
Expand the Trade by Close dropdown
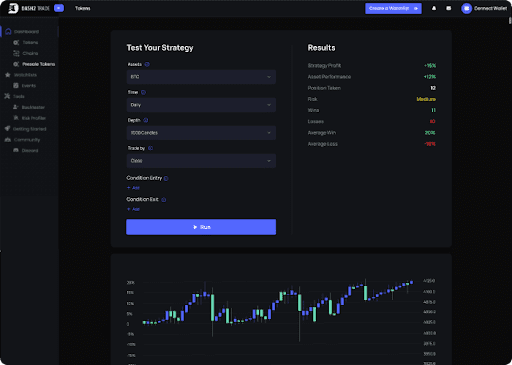201,161
